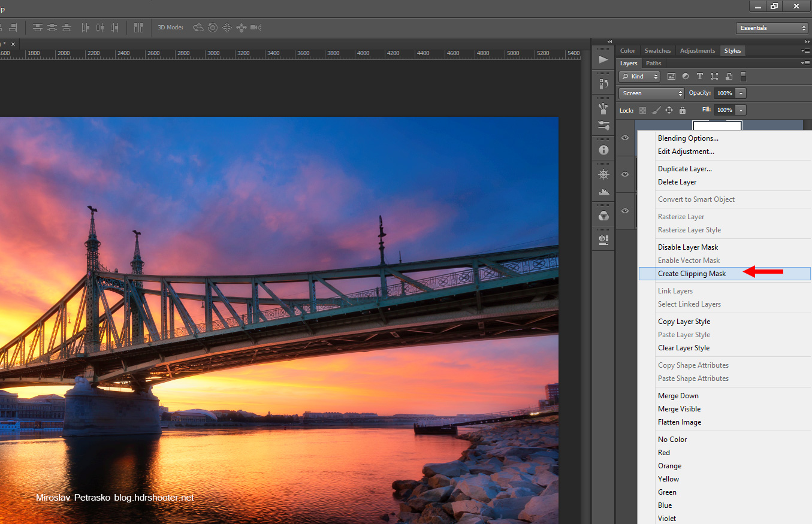Toggle layer filtering on/off switch
The height and width of the screenshot is (524, 812).
(x=743, y=77)
